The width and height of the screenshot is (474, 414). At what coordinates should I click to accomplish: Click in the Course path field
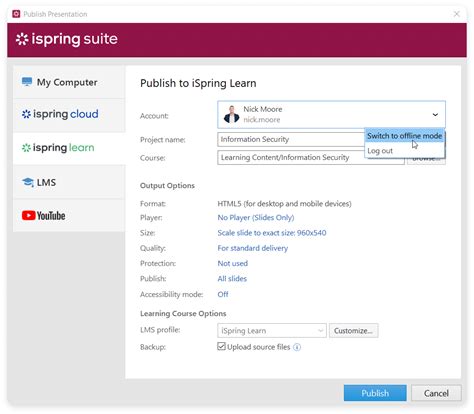(x=311, y=157)
